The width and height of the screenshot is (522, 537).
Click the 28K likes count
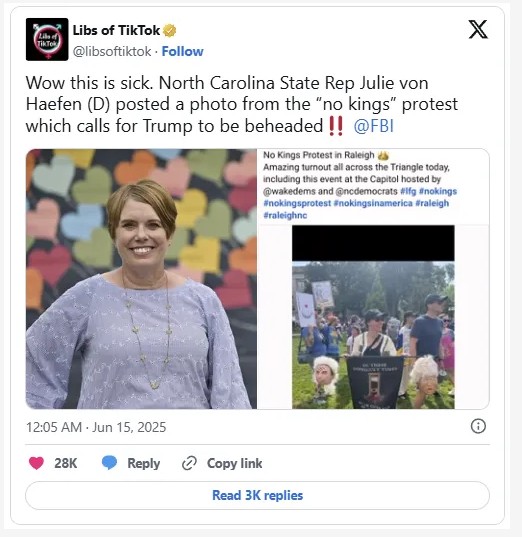(x=65, y=463)
